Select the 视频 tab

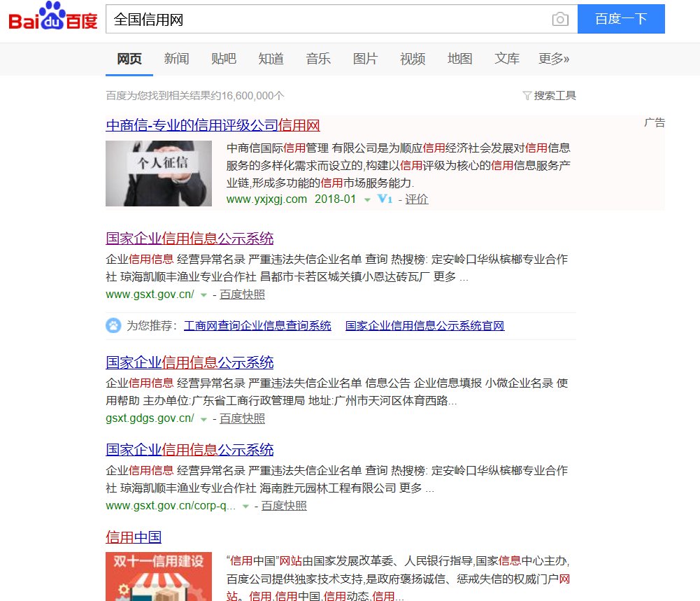413,59
